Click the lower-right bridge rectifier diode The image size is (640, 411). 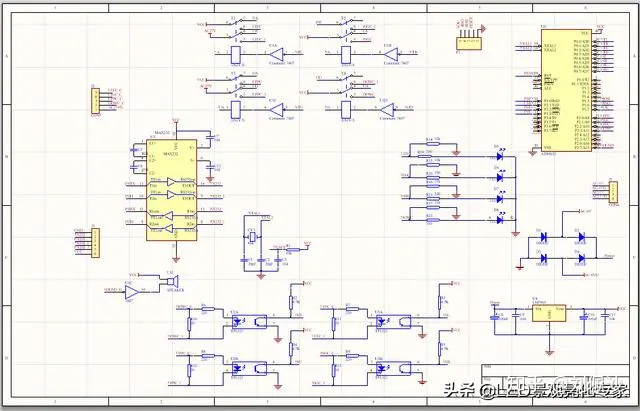pyautogui.click(x=581, y=258)
